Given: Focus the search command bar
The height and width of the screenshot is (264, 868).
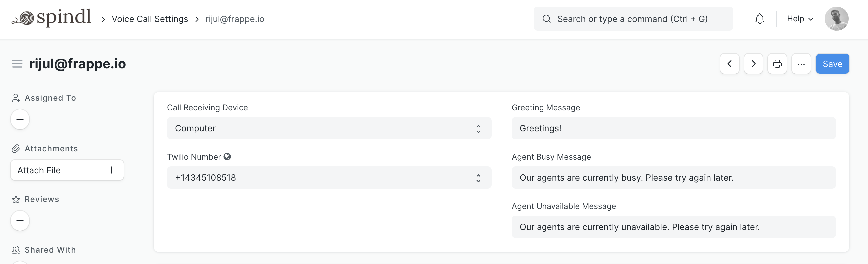Looking at the screenshot, I should [x=633, y=19].
